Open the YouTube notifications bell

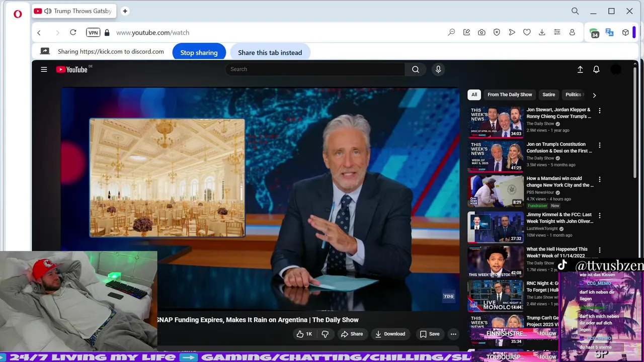tap(596, 69)
